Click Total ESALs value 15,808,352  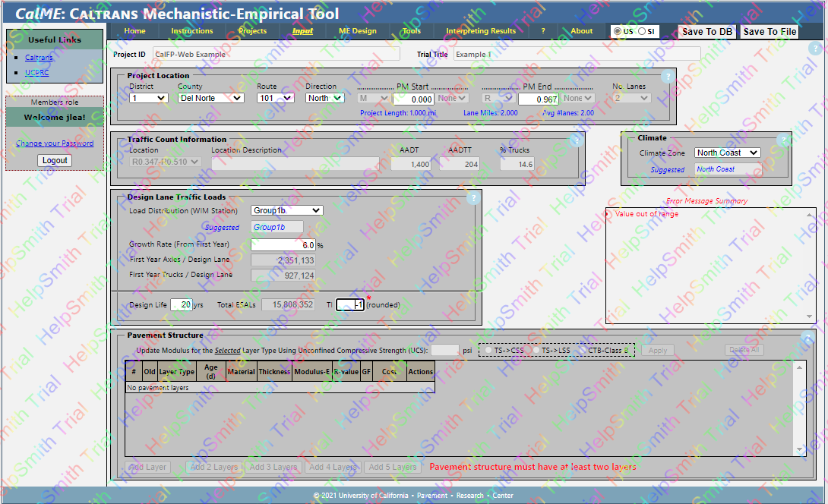pos(289,305)
